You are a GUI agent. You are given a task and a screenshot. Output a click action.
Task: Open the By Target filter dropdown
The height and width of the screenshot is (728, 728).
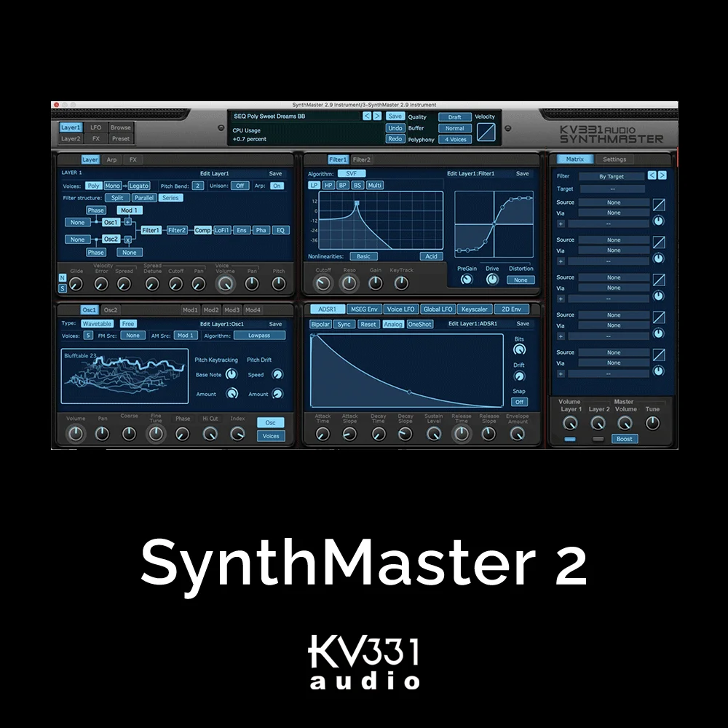[614, 175]
